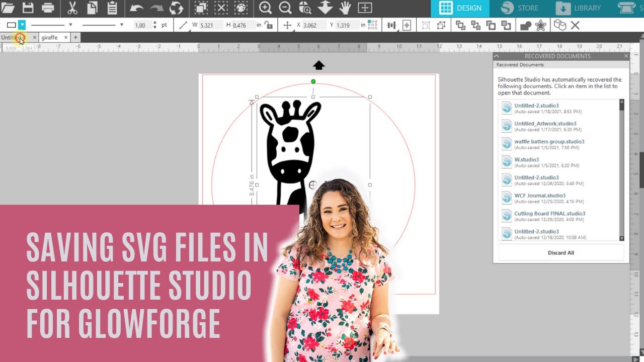Expand the first line style dropdown
This screenshot has height=362, width=644.
click(x=70, y=25)
